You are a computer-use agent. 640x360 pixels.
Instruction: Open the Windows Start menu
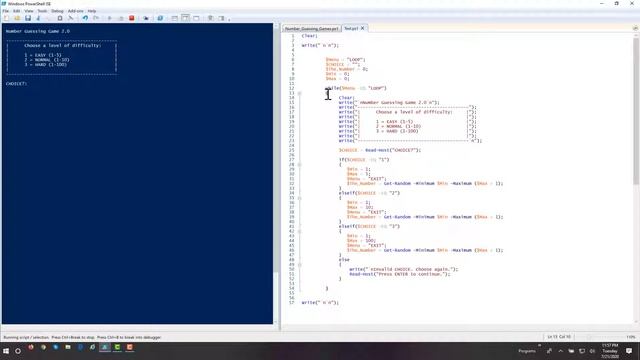click(x=6, y=351)
